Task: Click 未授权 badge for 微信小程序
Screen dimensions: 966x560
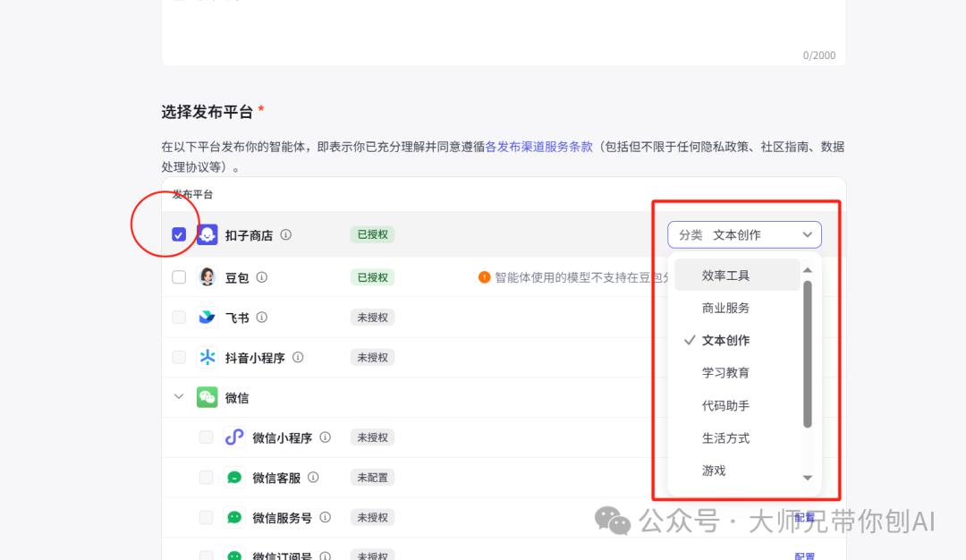Action: (x=372, y=437)
